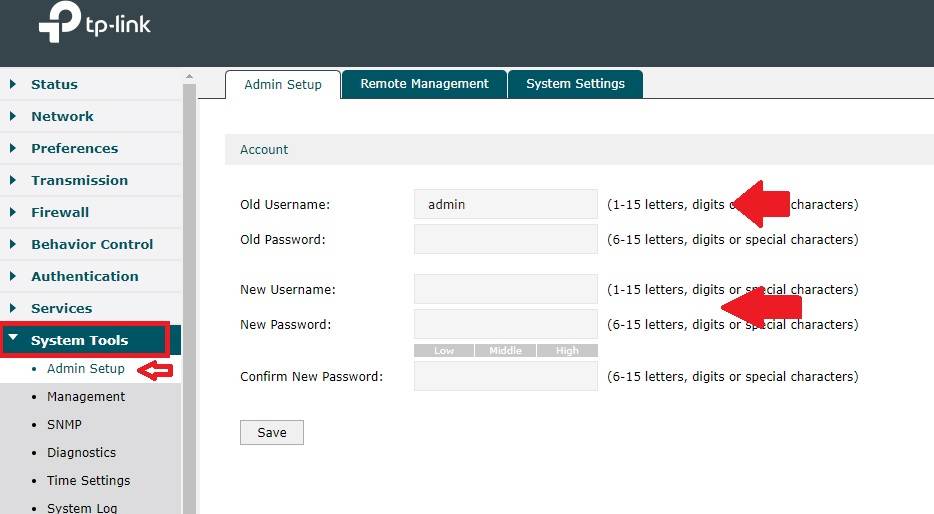Open Admin Setup in the sidebar
Image resolution: width=934 pixels, height=514 pixels.
pos(86,369)
